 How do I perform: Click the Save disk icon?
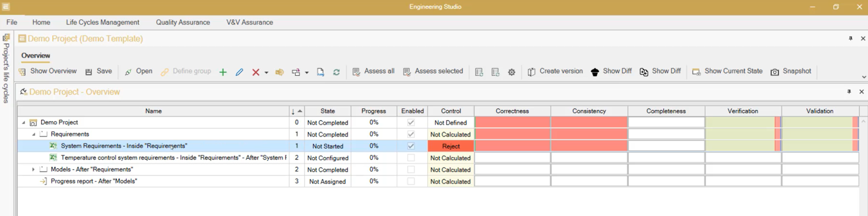point(89,72)
